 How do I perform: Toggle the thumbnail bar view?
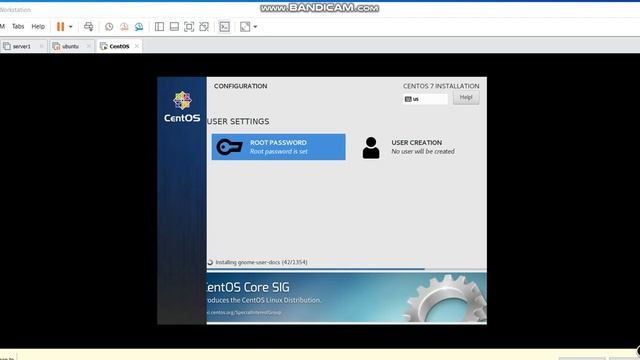[x=174, y=27]
